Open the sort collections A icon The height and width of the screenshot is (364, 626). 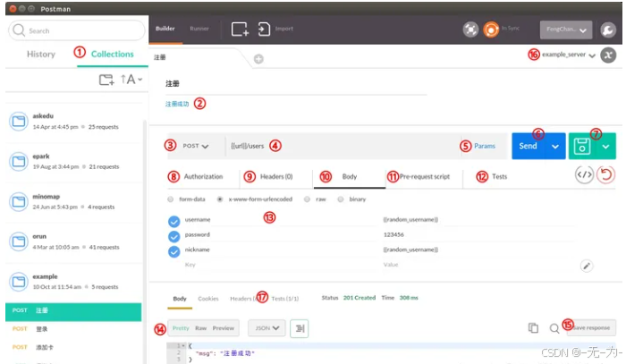pos(131,80)
